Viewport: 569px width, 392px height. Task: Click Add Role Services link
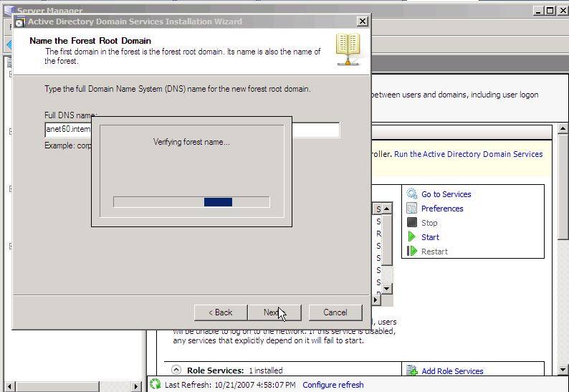452,371
